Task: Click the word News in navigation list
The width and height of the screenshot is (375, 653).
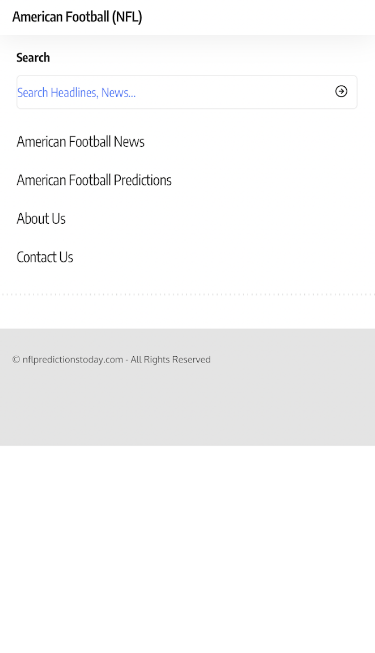Action: [129, 142]
